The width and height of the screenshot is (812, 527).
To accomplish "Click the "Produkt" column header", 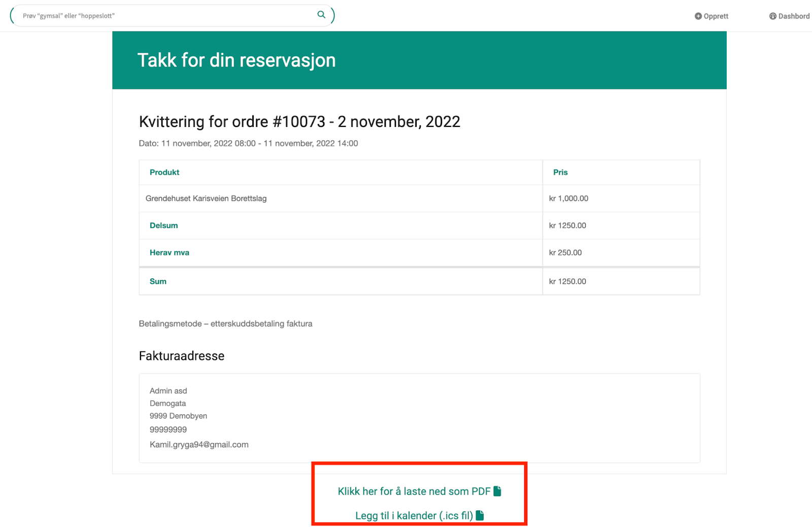I will [x=164, y=173].
